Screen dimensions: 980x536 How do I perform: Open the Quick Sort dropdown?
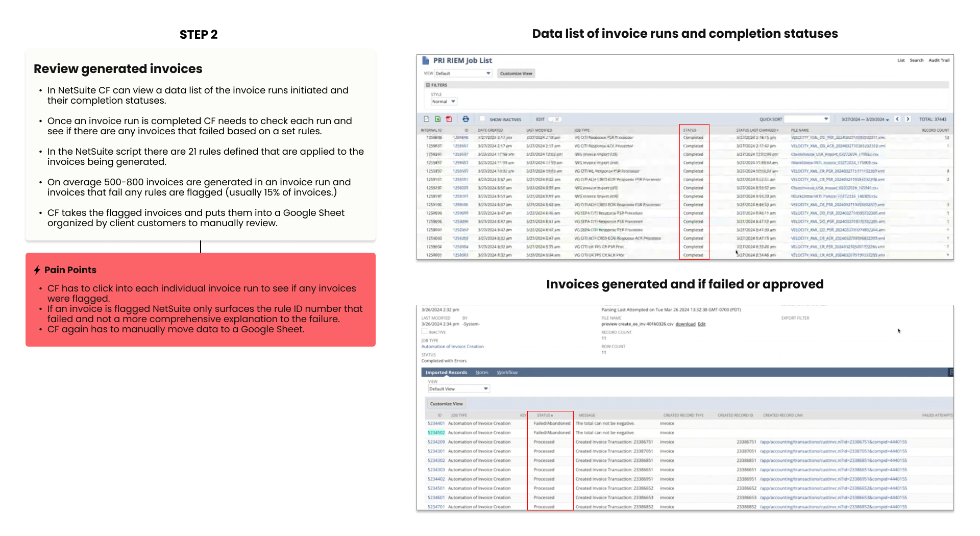click(x=807, y=119)
